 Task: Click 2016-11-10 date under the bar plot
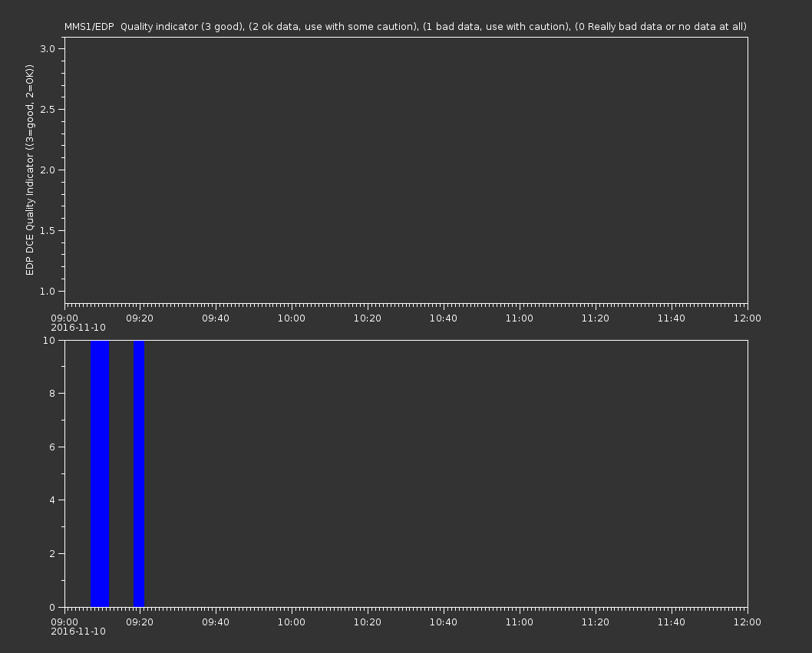point(78,632)
